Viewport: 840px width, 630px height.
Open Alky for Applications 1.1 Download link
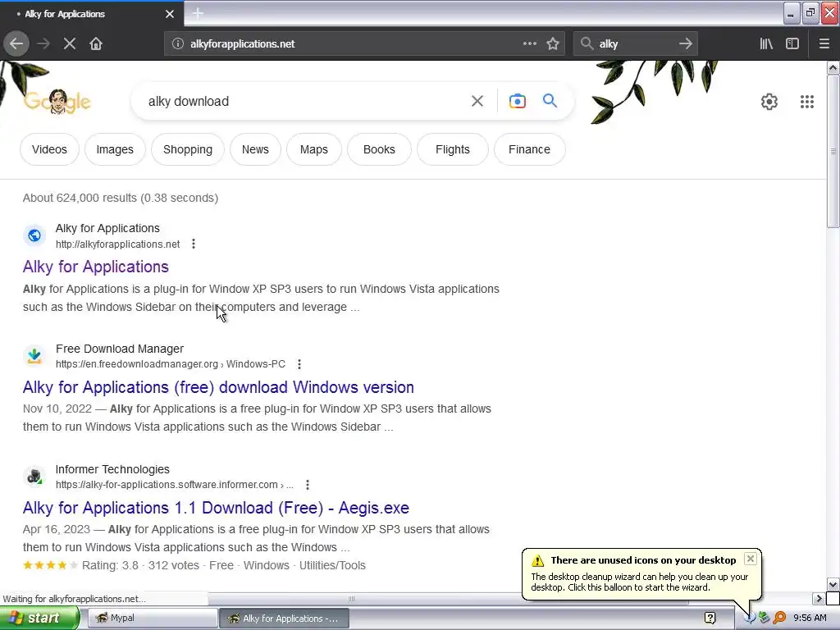pos(216,507)
